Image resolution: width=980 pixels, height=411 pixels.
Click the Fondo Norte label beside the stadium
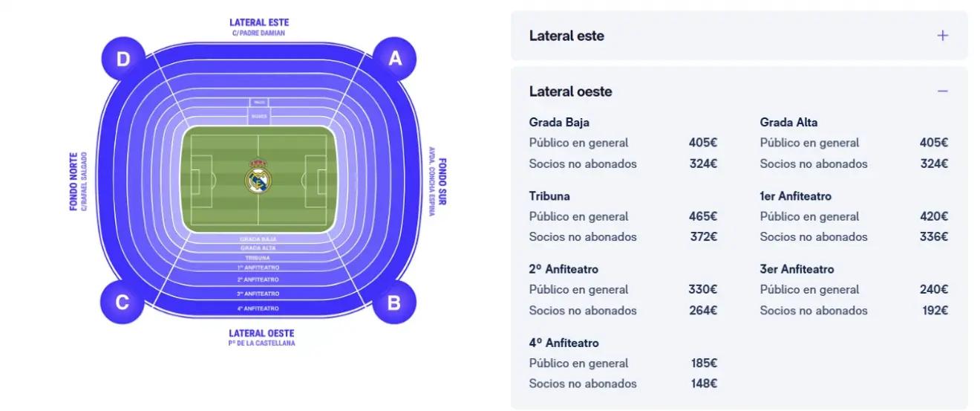coord(74,182)
